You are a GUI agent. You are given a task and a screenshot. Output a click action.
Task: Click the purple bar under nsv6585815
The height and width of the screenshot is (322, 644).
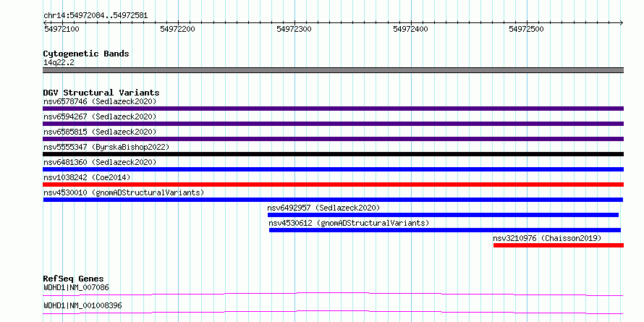pos(333,139)
